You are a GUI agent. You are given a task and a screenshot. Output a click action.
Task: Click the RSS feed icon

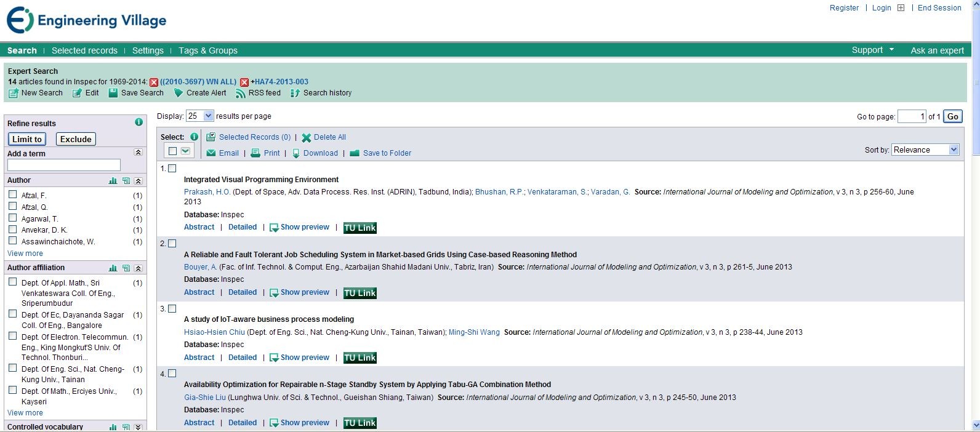241,94
